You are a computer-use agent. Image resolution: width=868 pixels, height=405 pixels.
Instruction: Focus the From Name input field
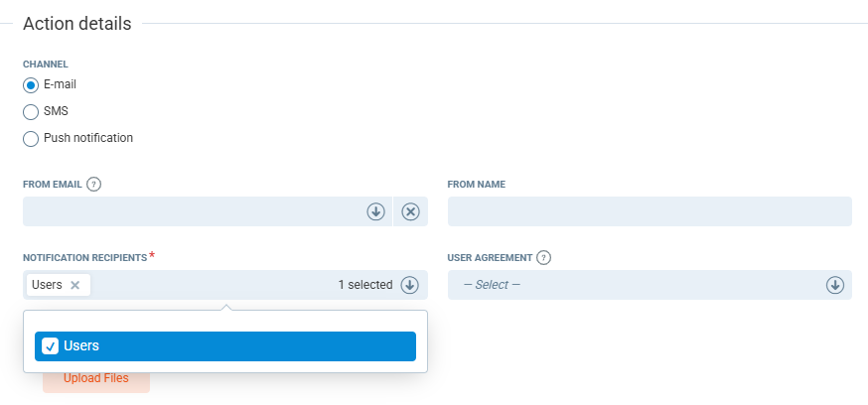[x=650, y=211]
